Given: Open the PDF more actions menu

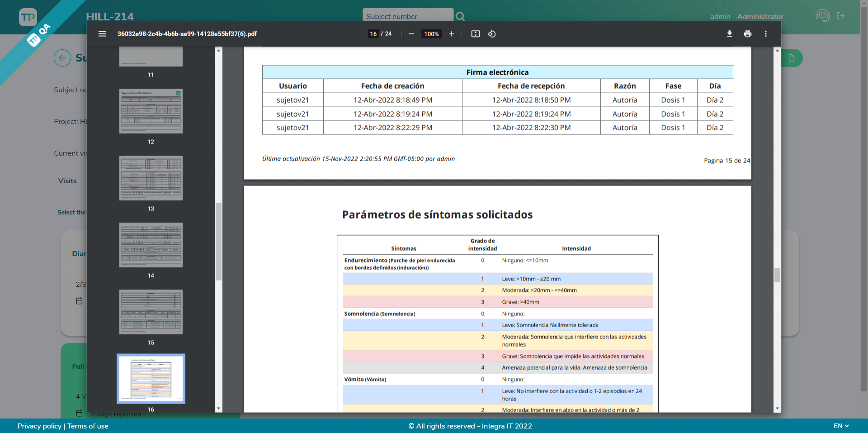Looking at the screenshot, I should (x=766, y=34).
